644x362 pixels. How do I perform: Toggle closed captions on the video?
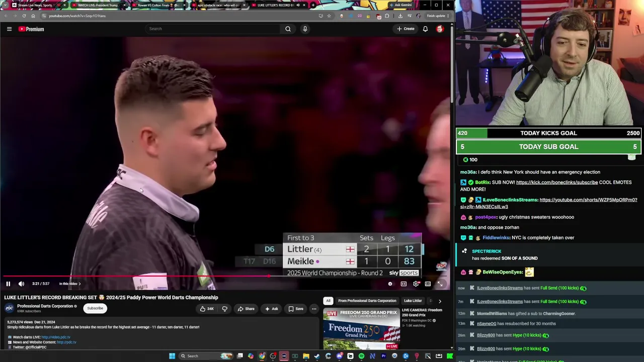(404, 284)
